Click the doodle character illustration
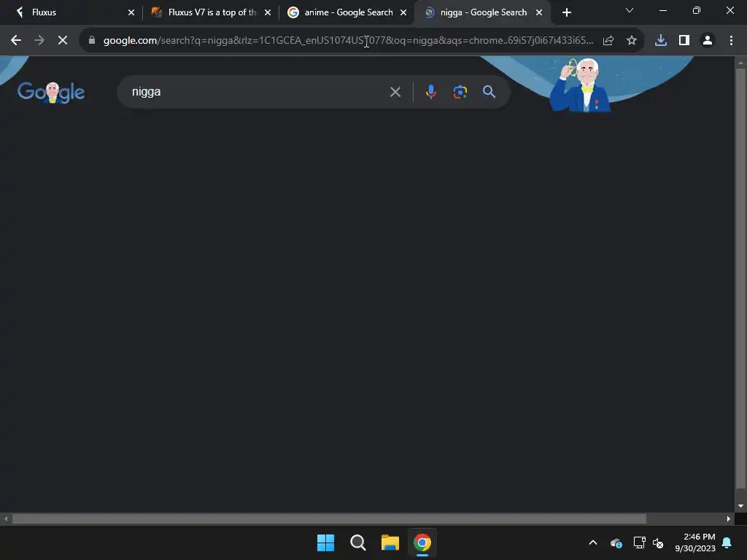Viewport: 747px width, 560px height. pos(579,85)
